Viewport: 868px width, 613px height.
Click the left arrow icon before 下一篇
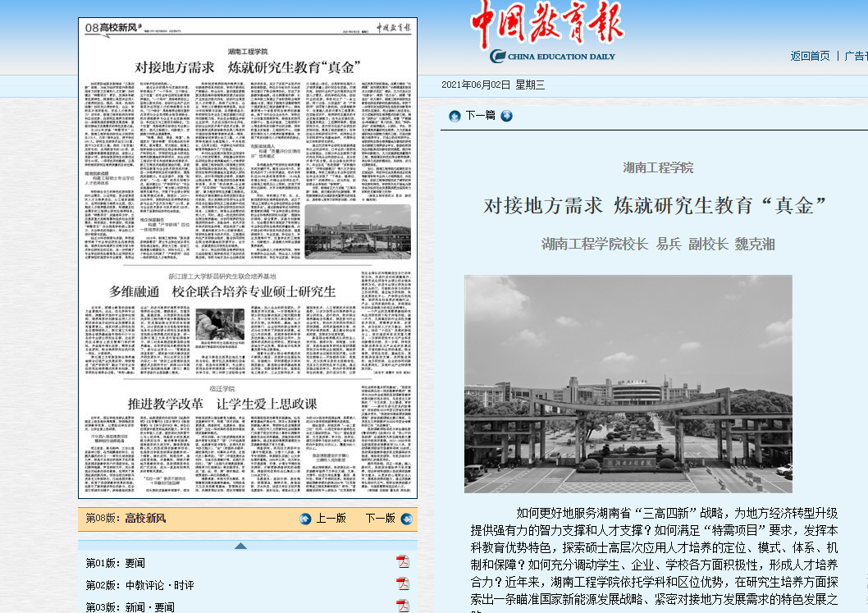click(455, 116)
